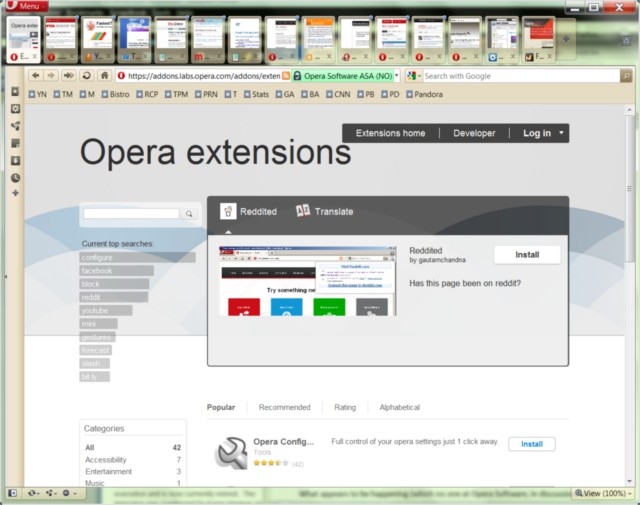The width and height of the screenshot is (640, 505).
Task: Open the CNN bookmark
Action: point(338,94)
